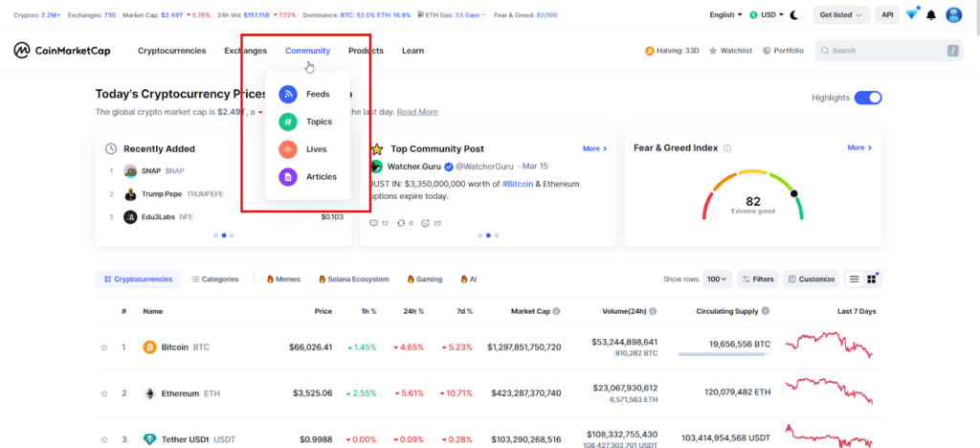Show Circulating Supply info tooltip

[x=766, y=311]
